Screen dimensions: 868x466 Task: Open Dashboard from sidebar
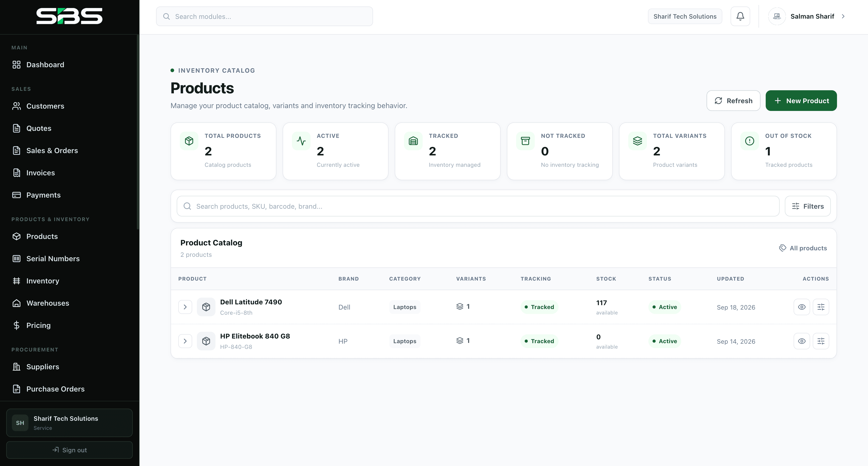tap(69, 64)
